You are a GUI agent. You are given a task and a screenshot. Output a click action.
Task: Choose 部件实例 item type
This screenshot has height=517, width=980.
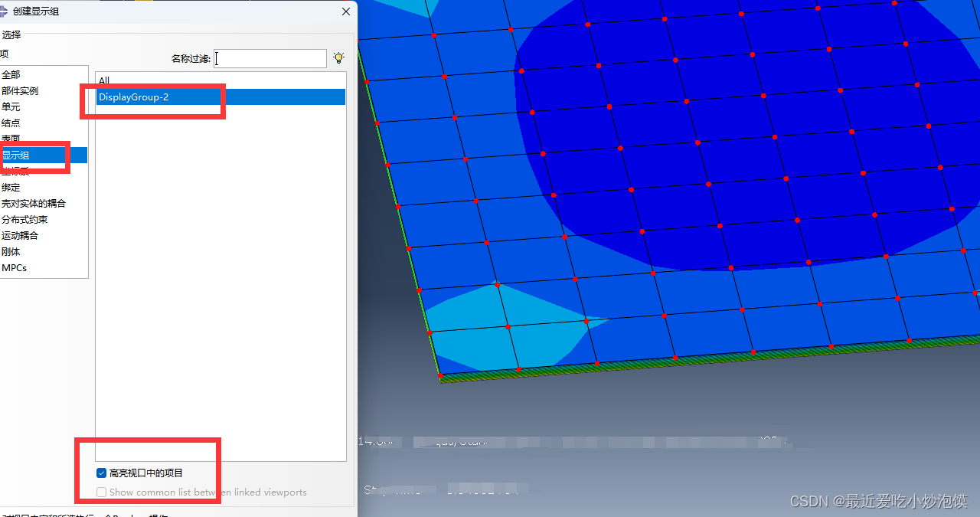[20, 91]
